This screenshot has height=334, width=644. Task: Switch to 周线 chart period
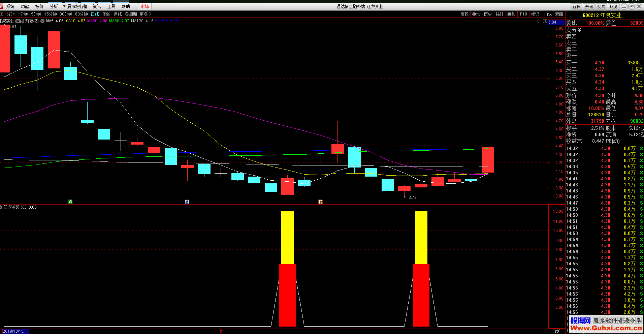(x=106, y=14)
